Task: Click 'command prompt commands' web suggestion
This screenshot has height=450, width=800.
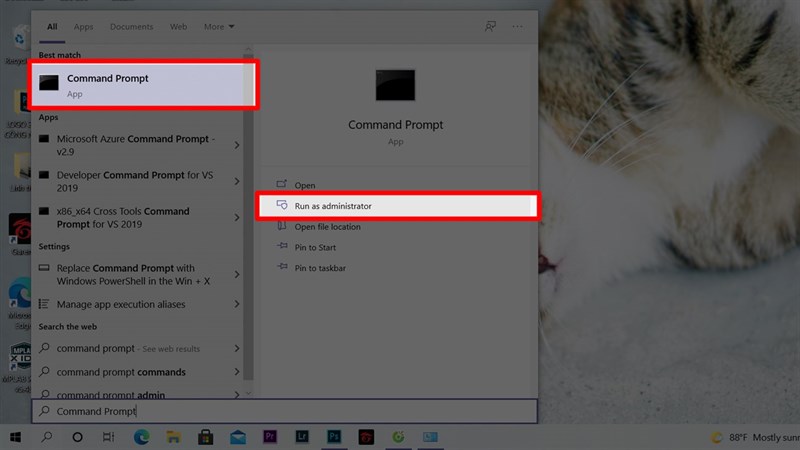Action: (x=121, y=372)
